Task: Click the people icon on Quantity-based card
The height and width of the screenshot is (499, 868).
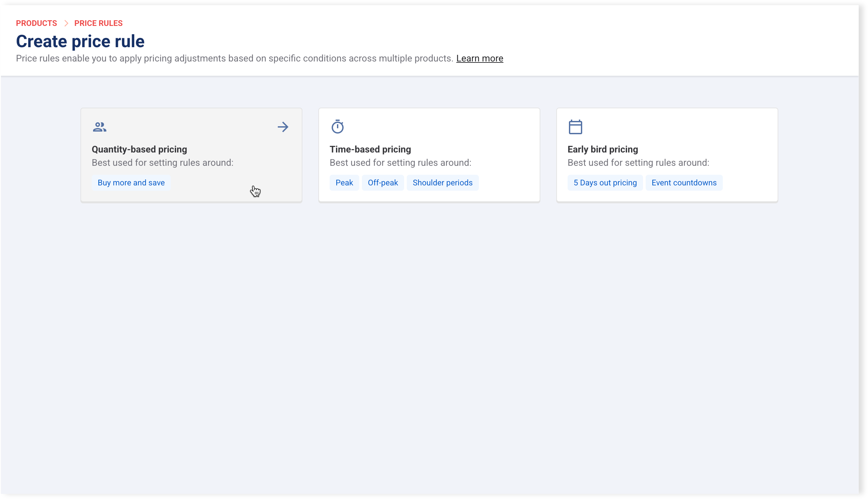Action: tap(99, 127)
